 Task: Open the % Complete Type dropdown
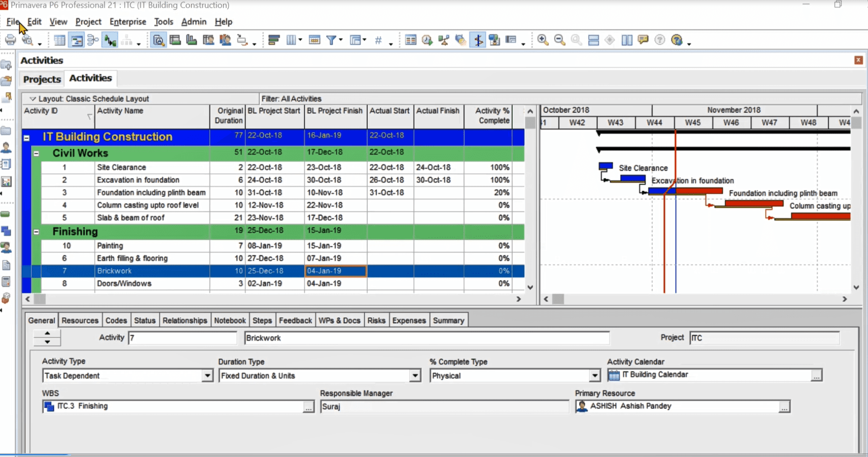coord(595,376)
